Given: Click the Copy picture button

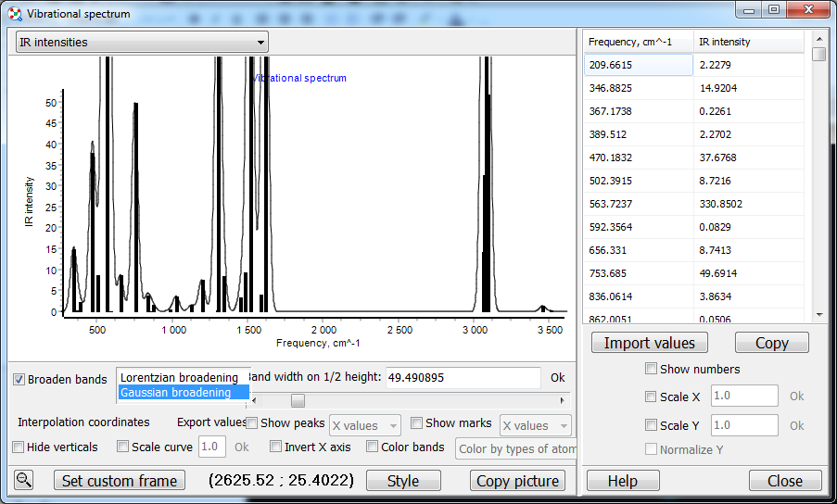Looking at the screenshot, I should (517, 481).
